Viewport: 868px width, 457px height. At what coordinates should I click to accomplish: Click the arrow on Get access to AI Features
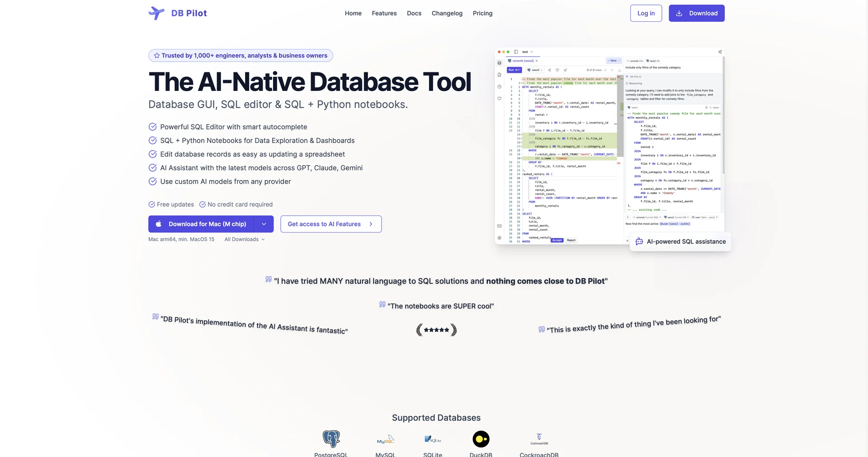tap(371, 224)
